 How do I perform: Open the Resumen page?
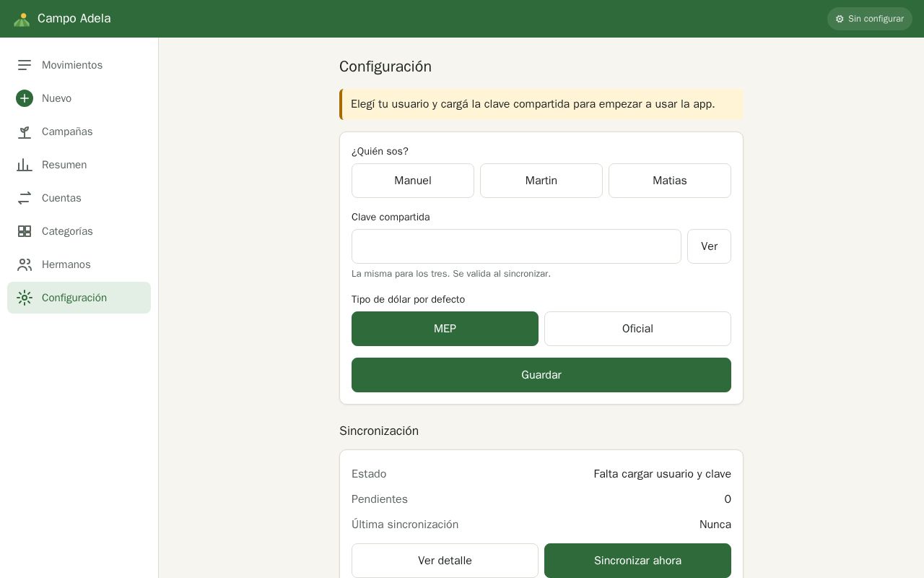(x=79, y=165)
